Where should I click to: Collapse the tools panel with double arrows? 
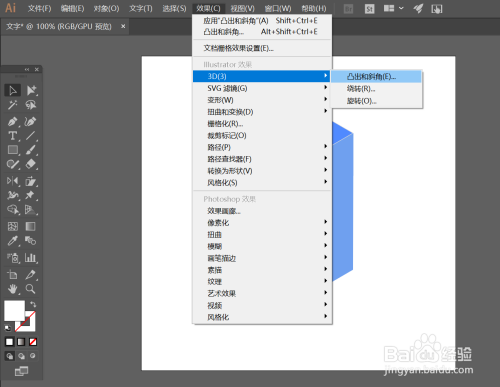(x=27, y=69)
